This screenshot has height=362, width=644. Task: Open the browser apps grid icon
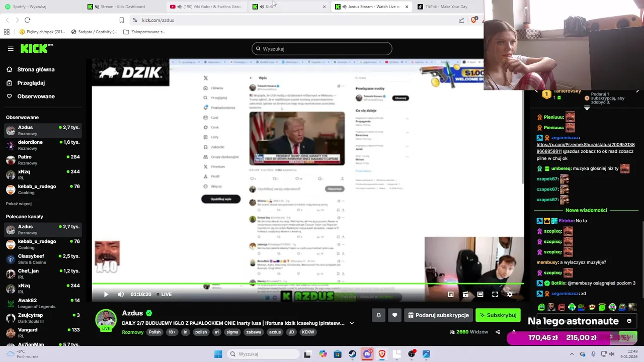click(7, 32)
